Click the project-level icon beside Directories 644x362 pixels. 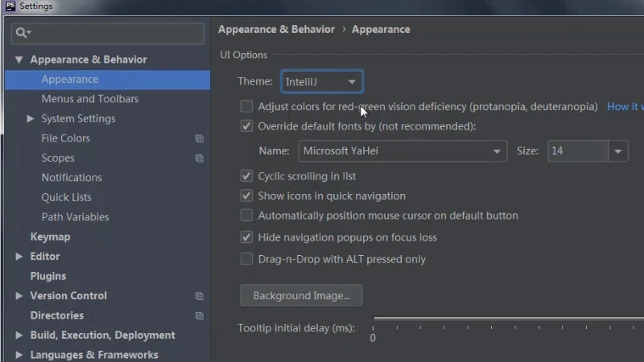click(199, 315)
